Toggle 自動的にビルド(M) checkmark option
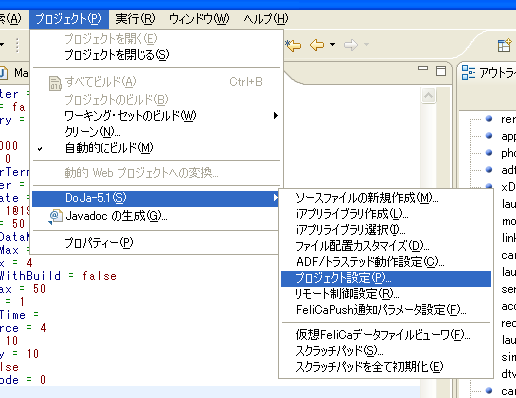The image size is (516, 398). (155, 148)
